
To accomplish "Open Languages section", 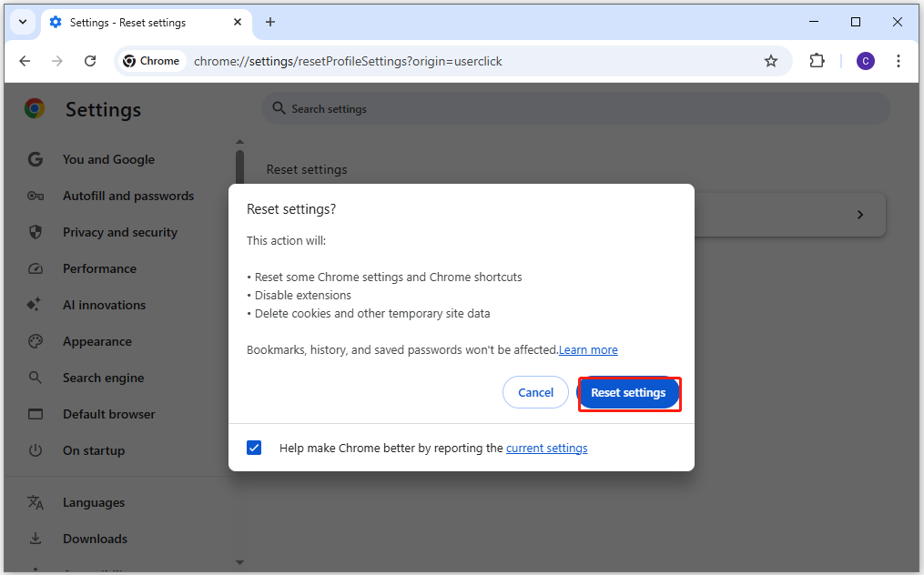I will tap(94, 502).
